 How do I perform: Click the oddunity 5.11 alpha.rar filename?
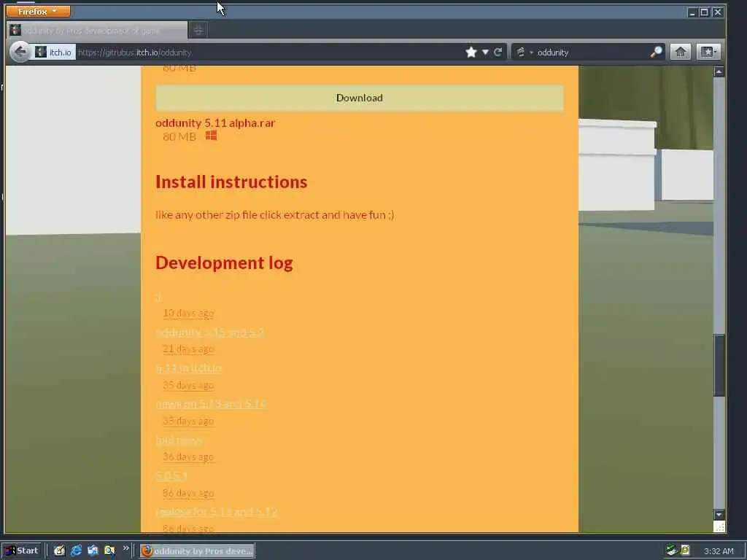(215, 122)
